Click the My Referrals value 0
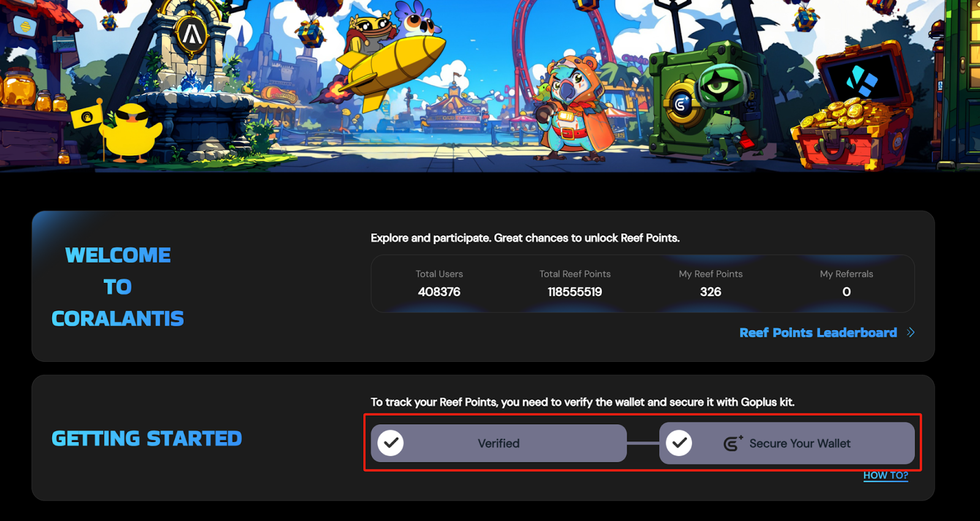980x521 pixels. (846, 292)
